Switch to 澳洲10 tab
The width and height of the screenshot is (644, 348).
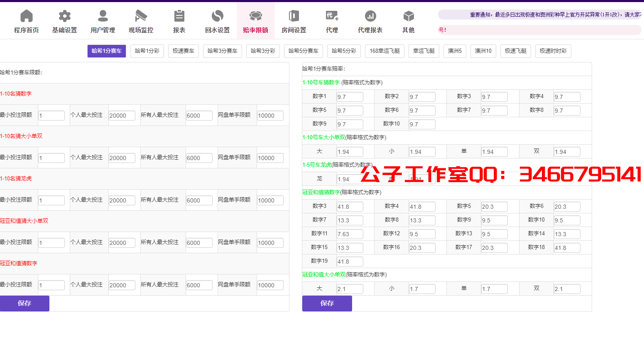pos(483,51)
